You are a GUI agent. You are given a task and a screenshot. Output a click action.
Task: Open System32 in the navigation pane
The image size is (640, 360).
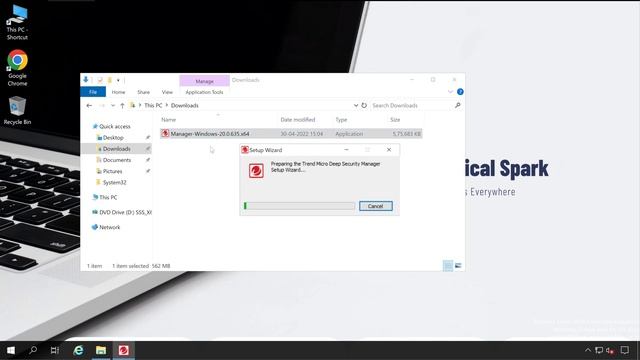coord(114,182)
